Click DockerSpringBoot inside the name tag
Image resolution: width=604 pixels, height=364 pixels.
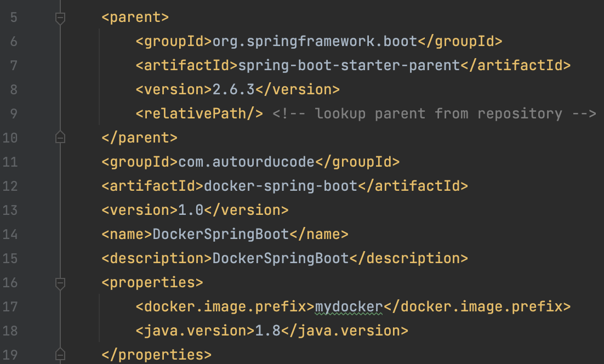[x=220, y=234]
